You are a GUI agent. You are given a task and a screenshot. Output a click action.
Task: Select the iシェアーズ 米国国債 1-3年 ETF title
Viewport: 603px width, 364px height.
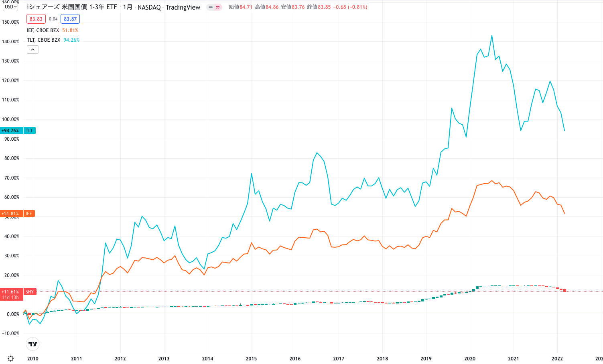(72, 7)
